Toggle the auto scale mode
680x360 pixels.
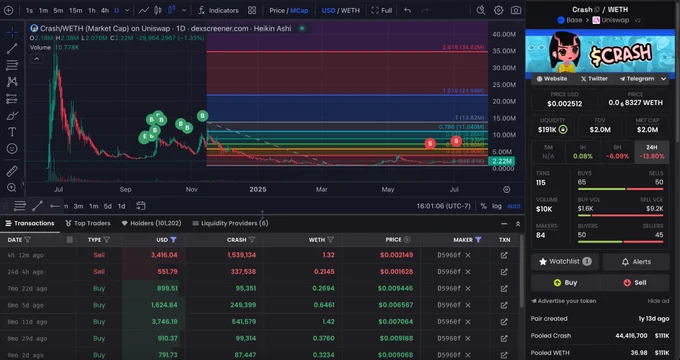(x=513, y=206)
